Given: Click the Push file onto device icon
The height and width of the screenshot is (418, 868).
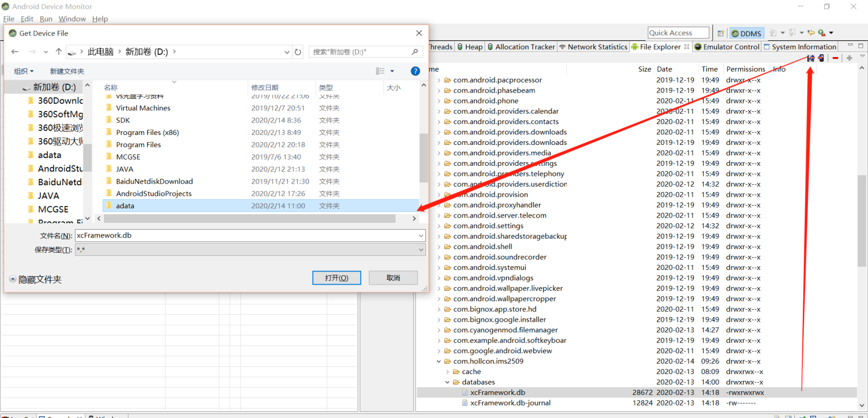Looking at the screenshot, I should coord(821,58).
